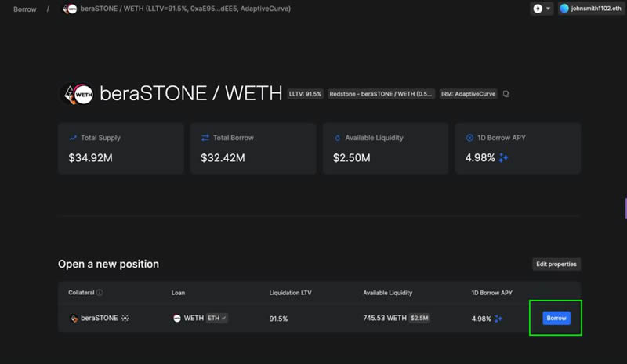627x364 pixels.
Task: Click the LLTV: 91.5% tag
Action: tap(306, 94)
